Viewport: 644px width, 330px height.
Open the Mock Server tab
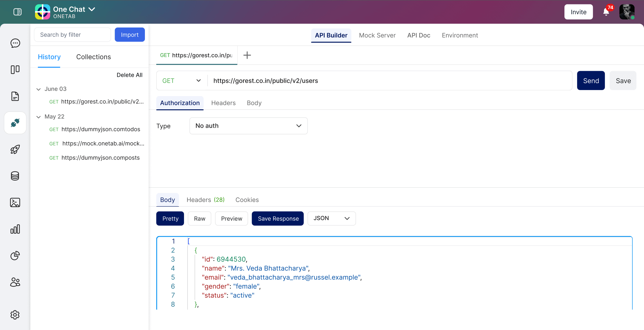click(x=377, y=35)
